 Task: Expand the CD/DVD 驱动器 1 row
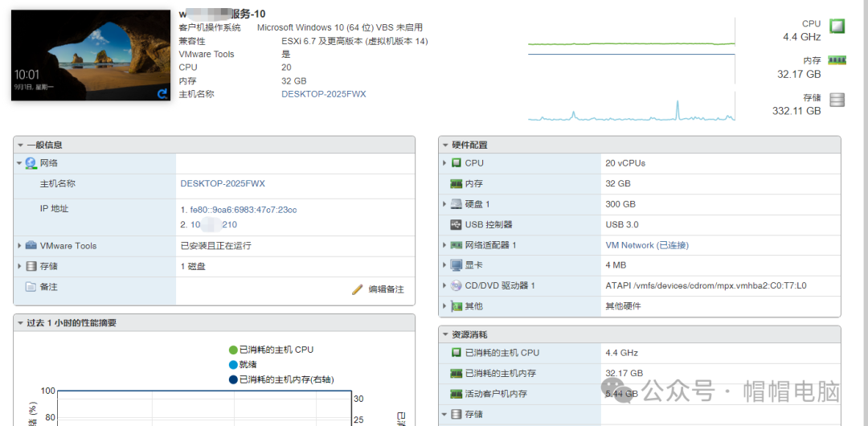coord(444,285)
